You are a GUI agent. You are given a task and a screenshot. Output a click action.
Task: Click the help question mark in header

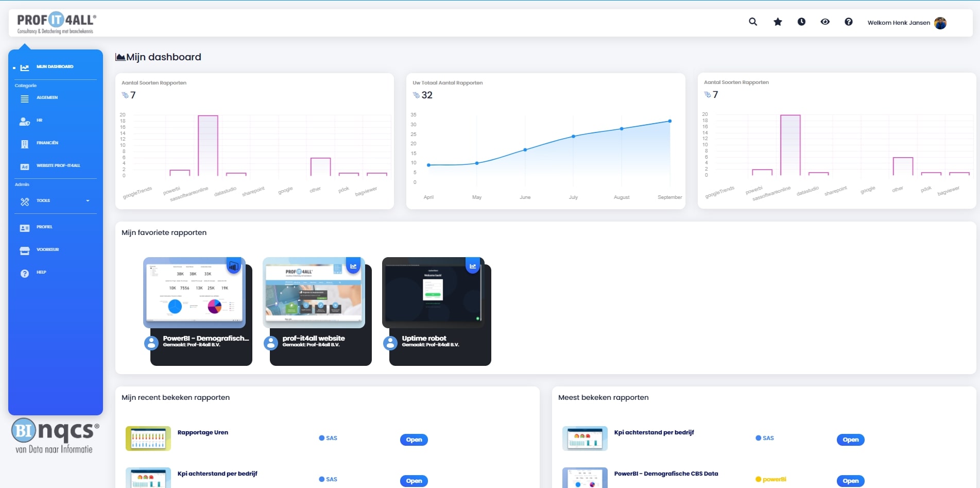click(849, 22)
